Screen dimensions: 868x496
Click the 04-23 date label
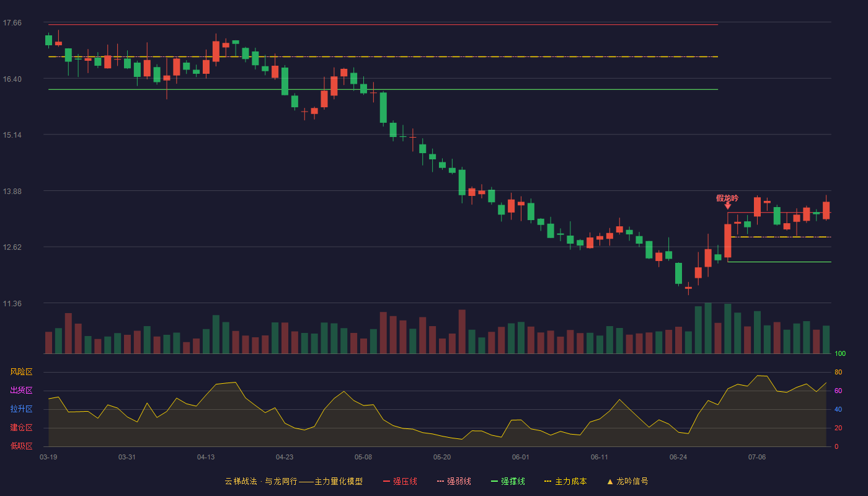285,457
